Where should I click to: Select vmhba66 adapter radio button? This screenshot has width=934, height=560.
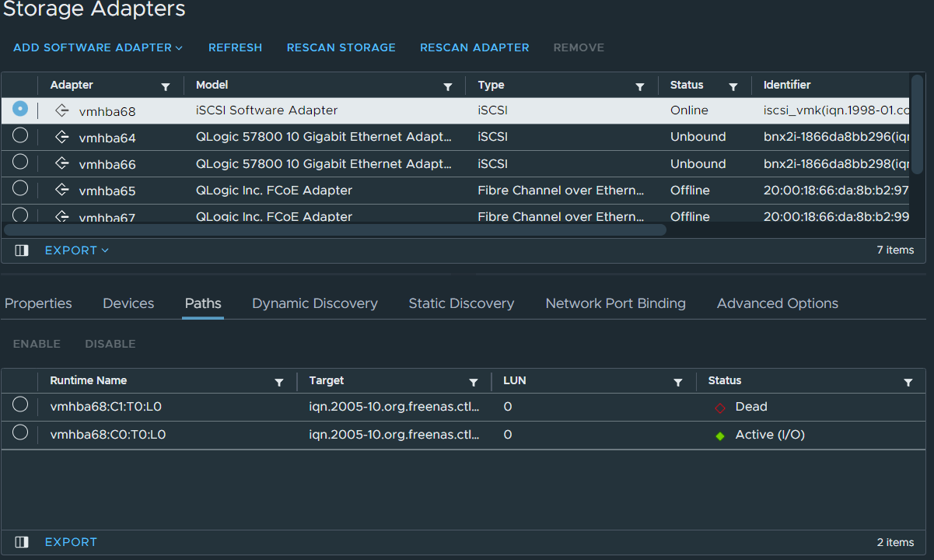coord(20,162)
